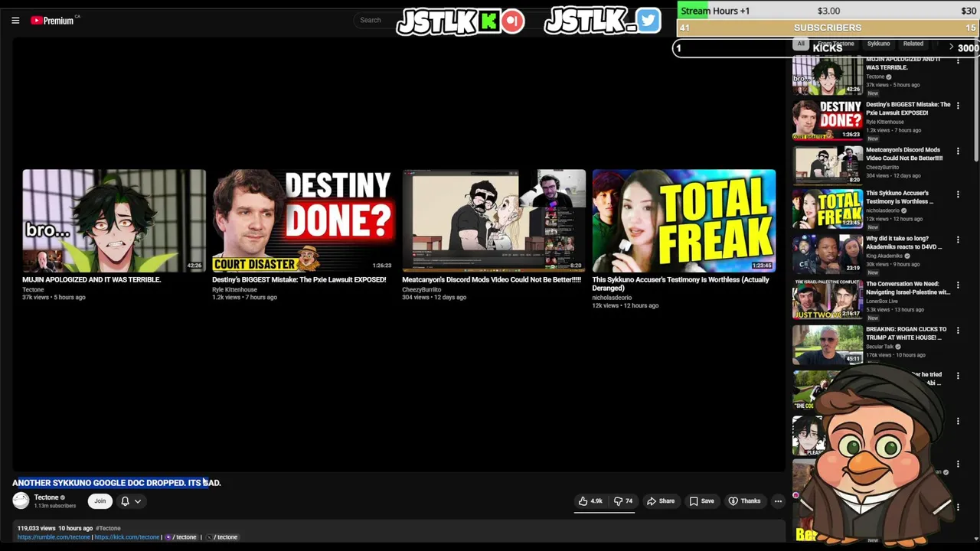Open the Twitch /tectone channel link

[x=181, y=537]
